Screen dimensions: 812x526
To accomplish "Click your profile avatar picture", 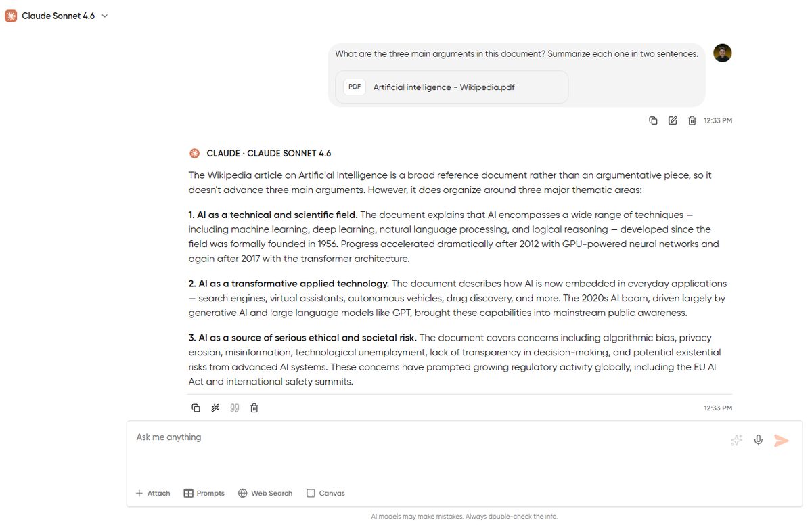I will pos(722,53).
